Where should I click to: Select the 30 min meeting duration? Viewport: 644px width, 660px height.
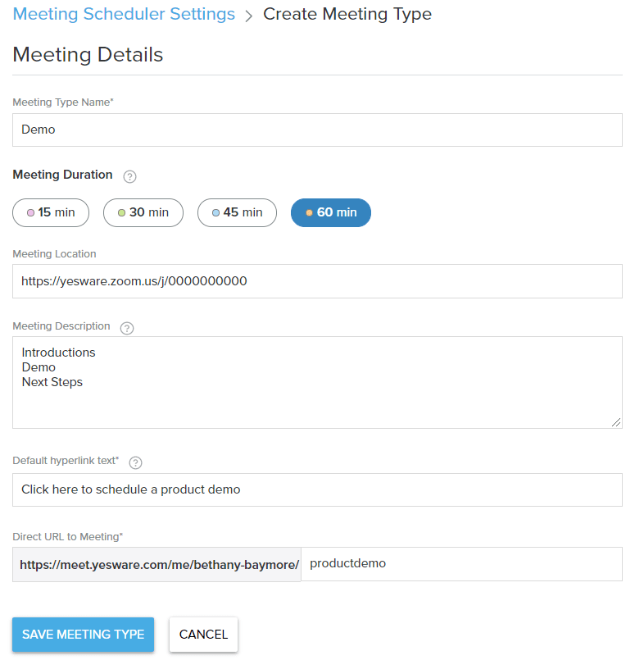tap(143, 212)
